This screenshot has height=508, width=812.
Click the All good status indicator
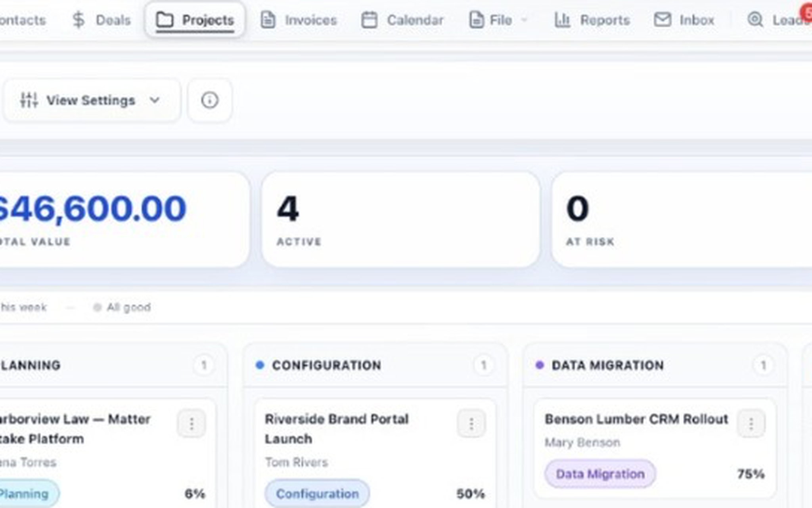(122, 307)
